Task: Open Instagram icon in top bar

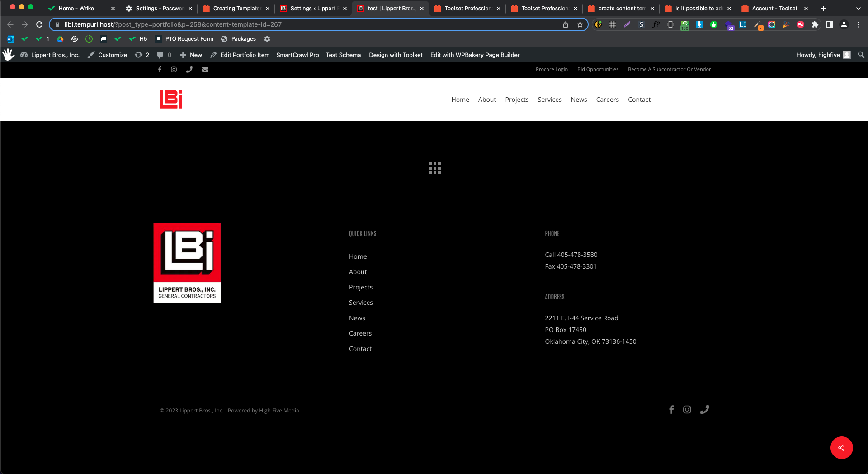Action: [174, 70]
